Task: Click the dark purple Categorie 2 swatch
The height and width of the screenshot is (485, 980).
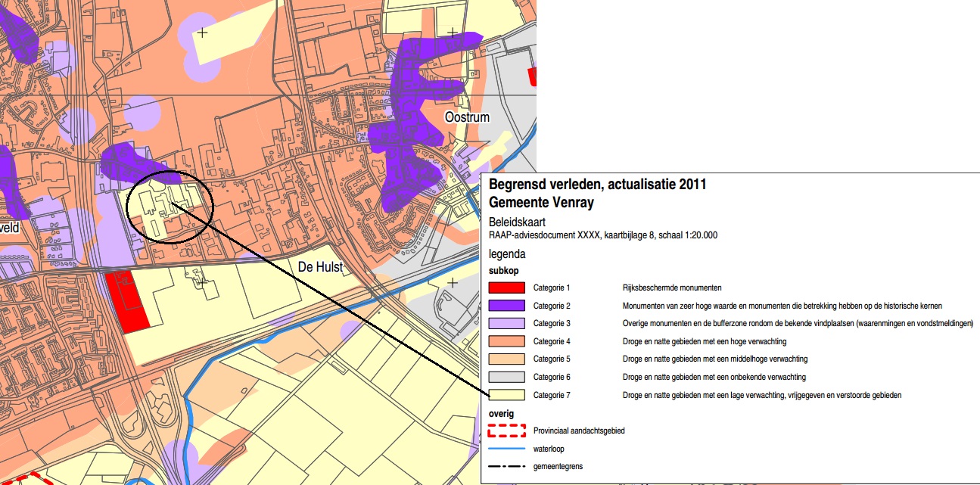Action: [x=507, y=306]
